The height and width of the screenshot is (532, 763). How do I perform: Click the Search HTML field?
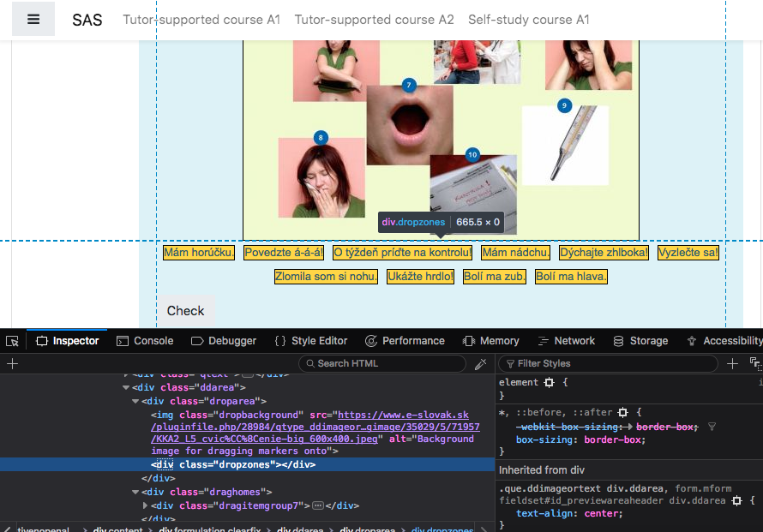tap(382, 364)
